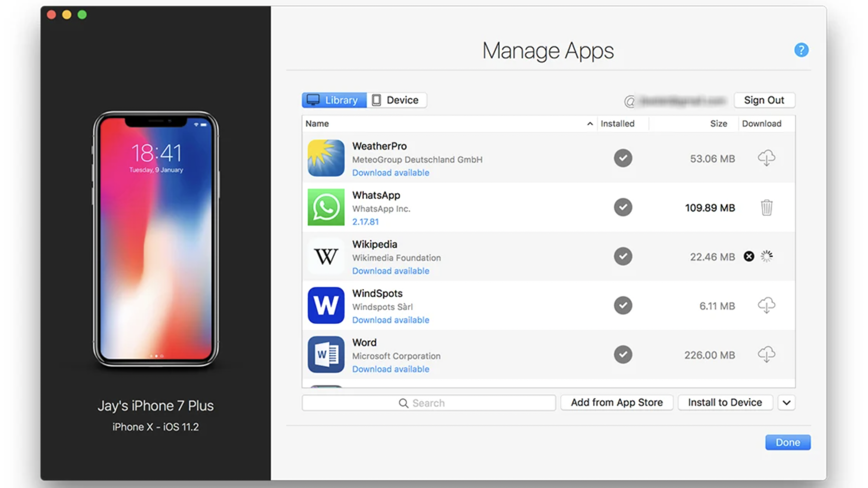Image resolution: width=868 pixels, height=488 pixels.
Task: Click the WeatherPro download cloud icon
Action: pyautogui.click(x=766, y=158)
